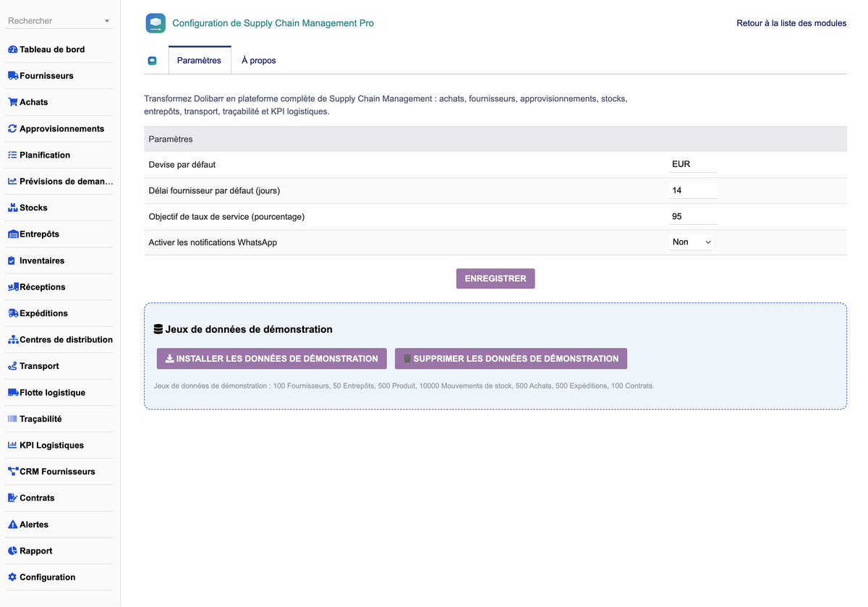Open the CRM Fournisseurs menu entry

[x=57, y=472]
